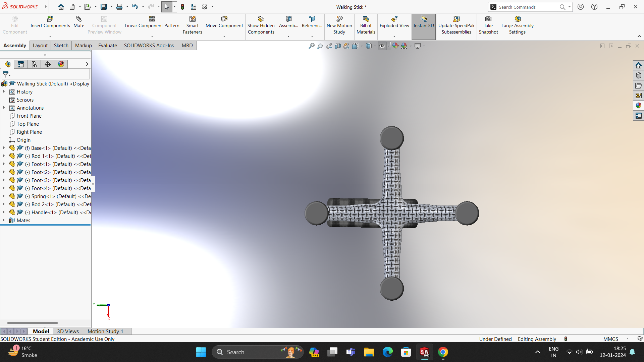Expand the Mates folder
Screen dimensions: 644x362
[4, 220]
